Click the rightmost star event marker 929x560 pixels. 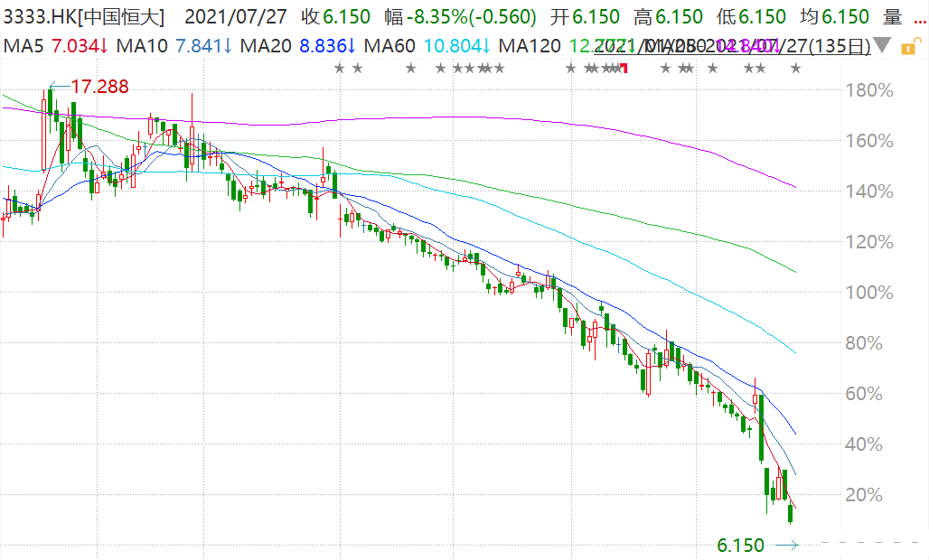(795, 68)
